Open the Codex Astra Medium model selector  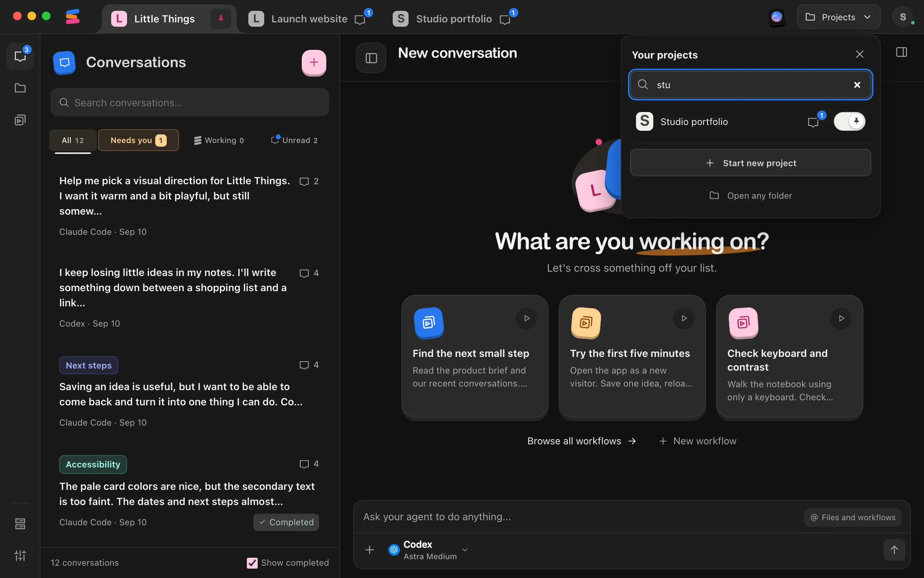pyautogui.click(x=428, y=550)
